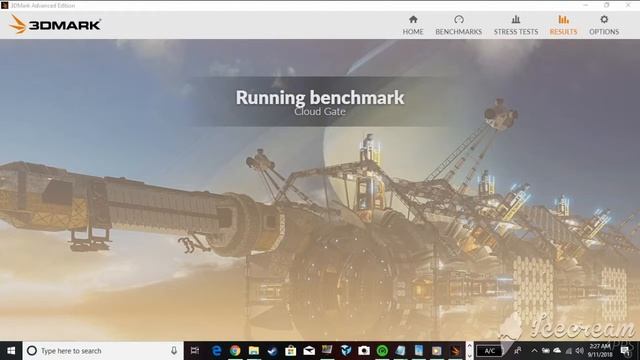Open the volume speaker tray icon

(x=580, y=351)
